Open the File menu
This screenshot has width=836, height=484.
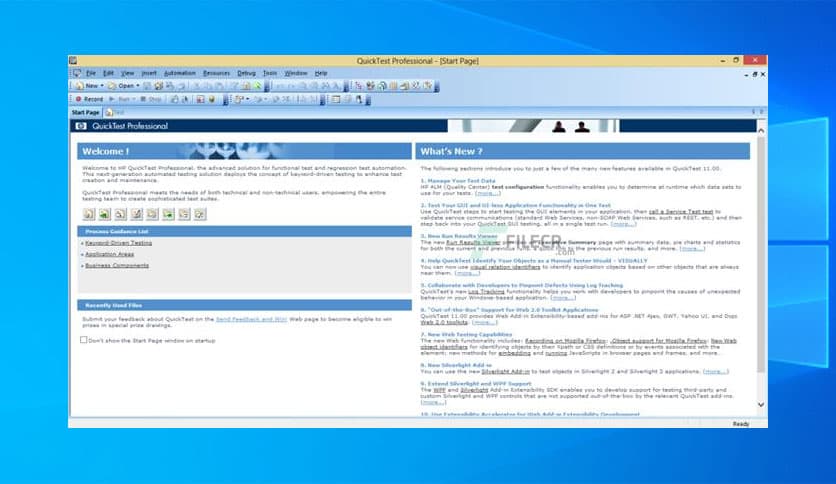pos(91,73)
